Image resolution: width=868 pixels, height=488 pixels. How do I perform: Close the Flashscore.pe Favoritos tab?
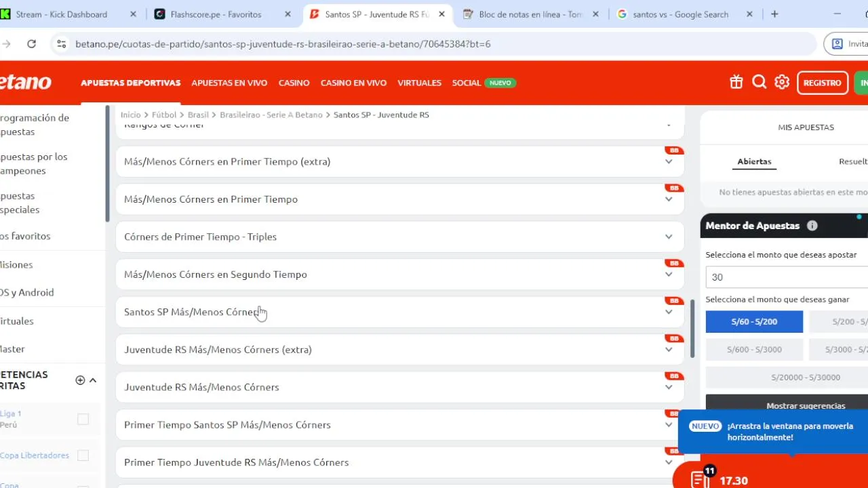288,14
